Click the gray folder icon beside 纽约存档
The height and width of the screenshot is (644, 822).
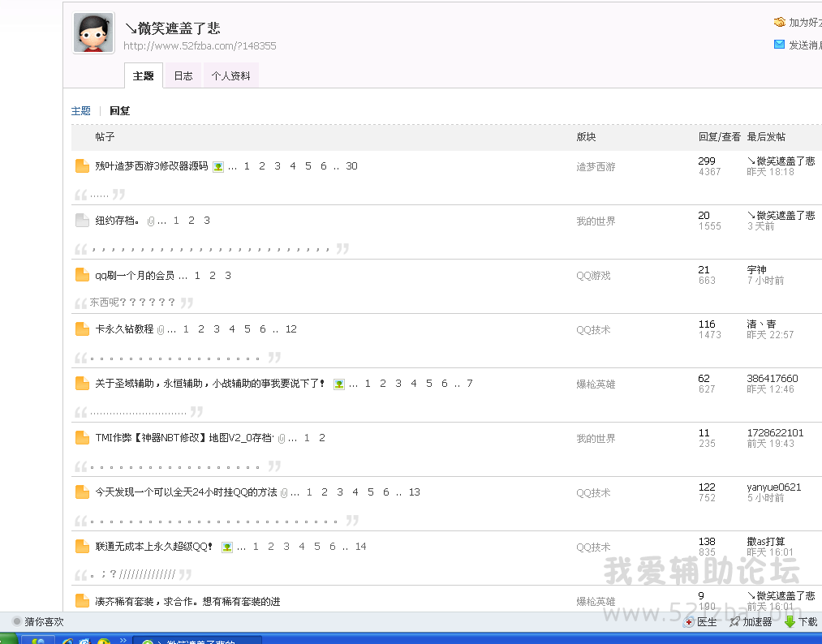[x=82, y=221]
